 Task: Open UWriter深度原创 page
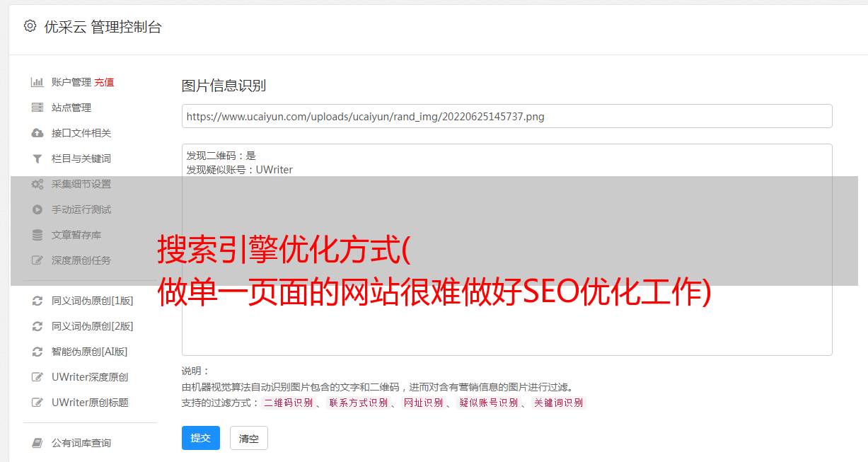click(x=90, y=377)
